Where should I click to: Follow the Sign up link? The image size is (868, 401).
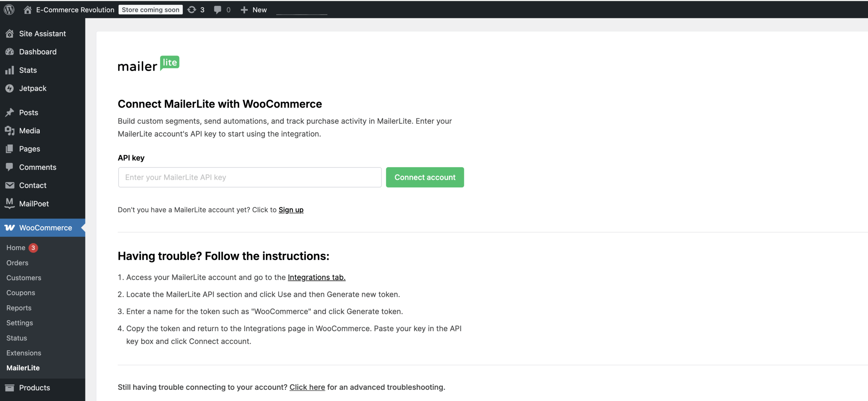[x=291, y=210]
